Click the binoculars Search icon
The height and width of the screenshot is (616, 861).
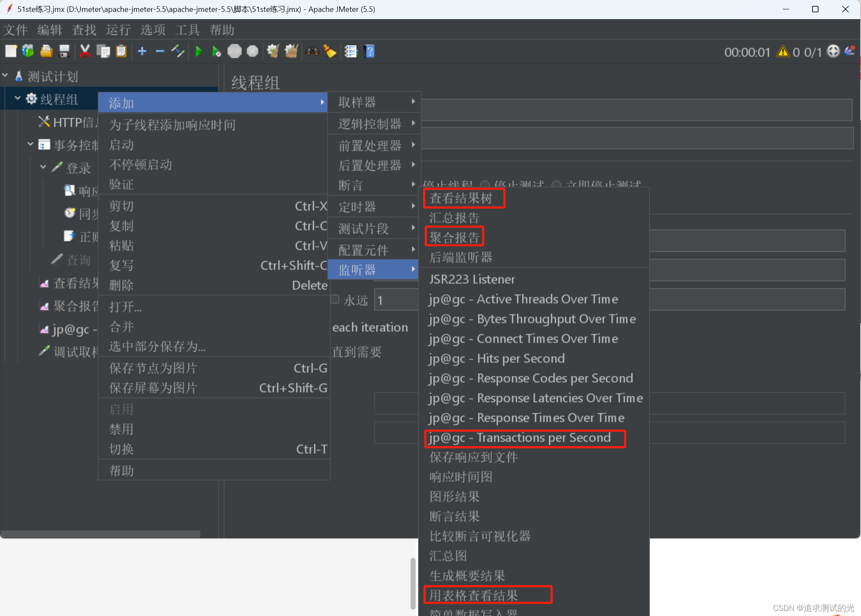tap(312, 51)
